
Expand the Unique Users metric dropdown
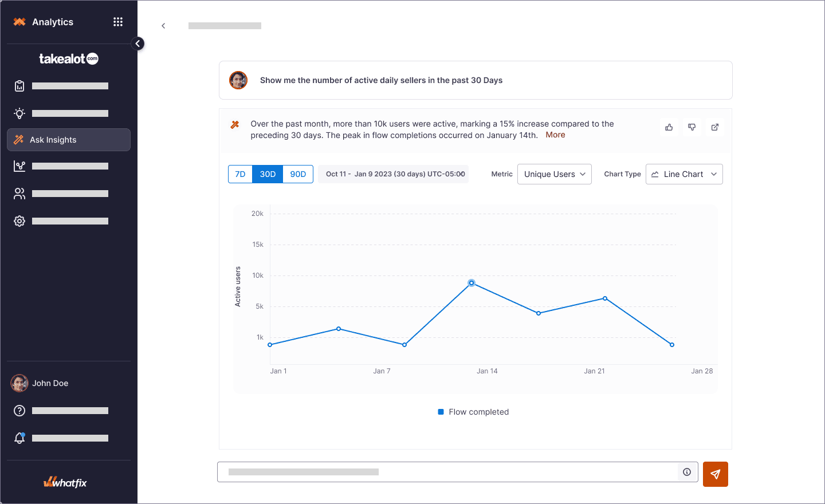554,174
